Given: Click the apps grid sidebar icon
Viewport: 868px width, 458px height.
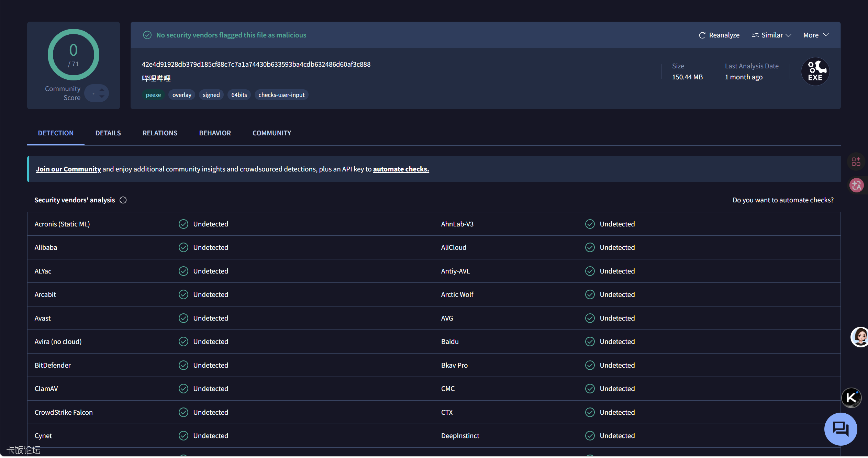Looking at the screenshot, I should [x=856, y=161].
